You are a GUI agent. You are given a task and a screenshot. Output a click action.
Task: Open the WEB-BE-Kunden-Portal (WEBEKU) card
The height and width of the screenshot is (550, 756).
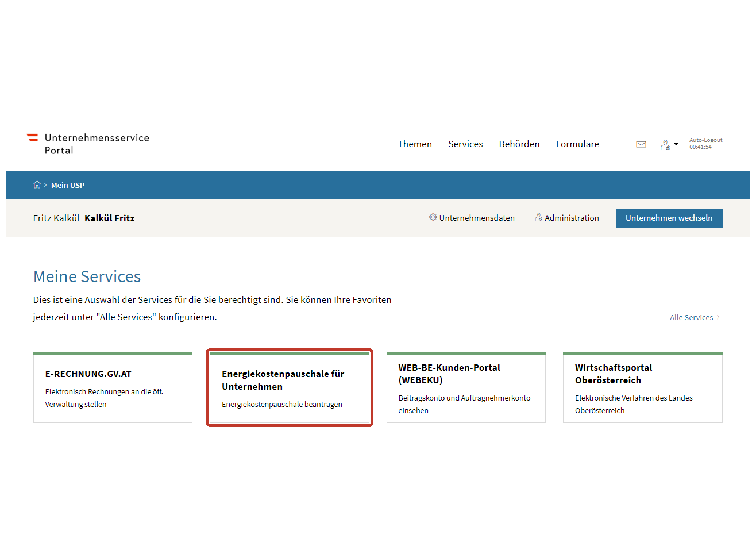tap(466, 388)
